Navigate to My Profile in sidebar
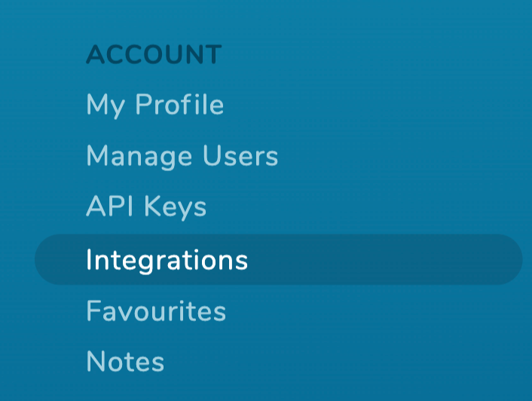The width and height of the screenshot is (532, 401). click(155, 105)
